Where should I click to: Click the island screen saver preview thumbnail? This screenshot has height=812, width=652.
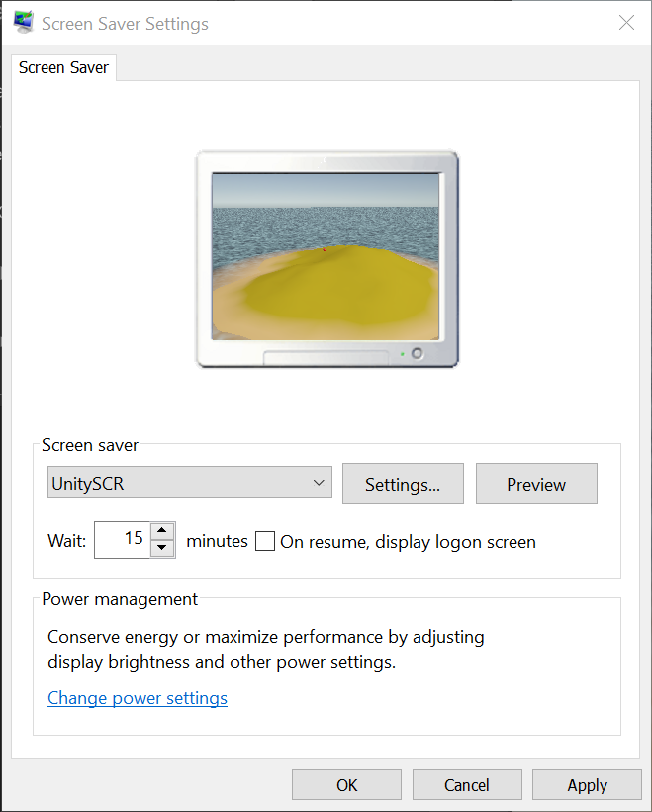(x=326, y=256)
